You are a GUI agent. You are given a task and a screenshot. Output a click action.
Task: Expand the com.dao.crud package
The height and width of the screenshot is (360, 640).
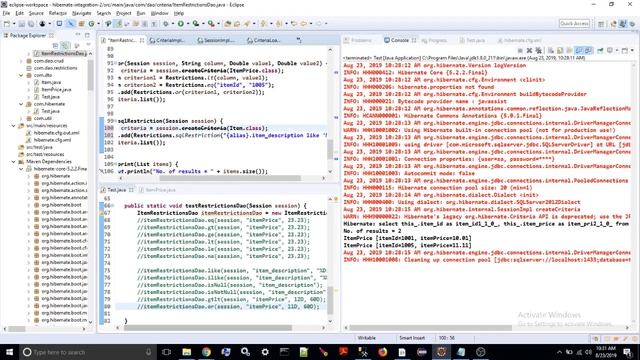click(x=21, y=61)
